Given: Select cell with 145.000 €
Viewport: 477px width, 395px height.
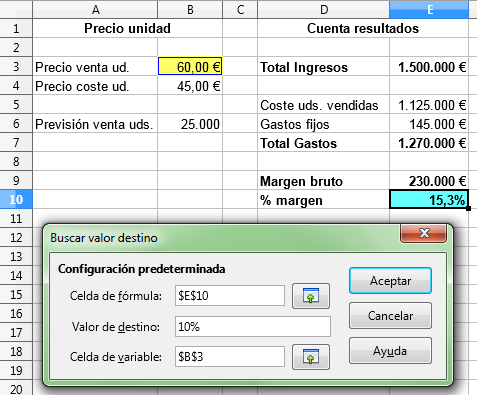Looking at the screenshot, I should [x=429, y=123].
